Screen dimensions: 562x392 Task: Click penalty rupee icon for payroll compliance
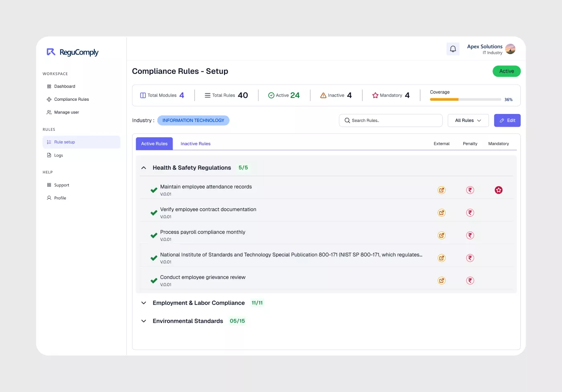point(470,236)
